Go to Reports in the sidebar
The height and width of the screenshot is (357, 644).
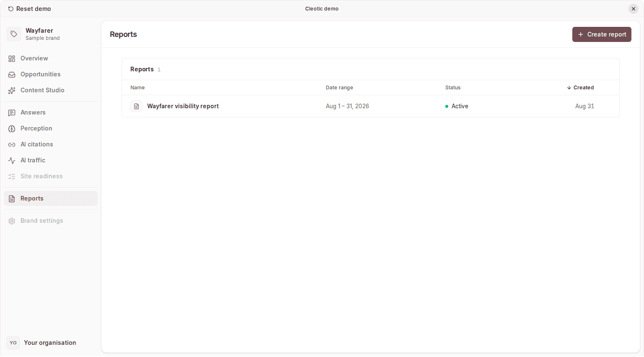[51, 198]
